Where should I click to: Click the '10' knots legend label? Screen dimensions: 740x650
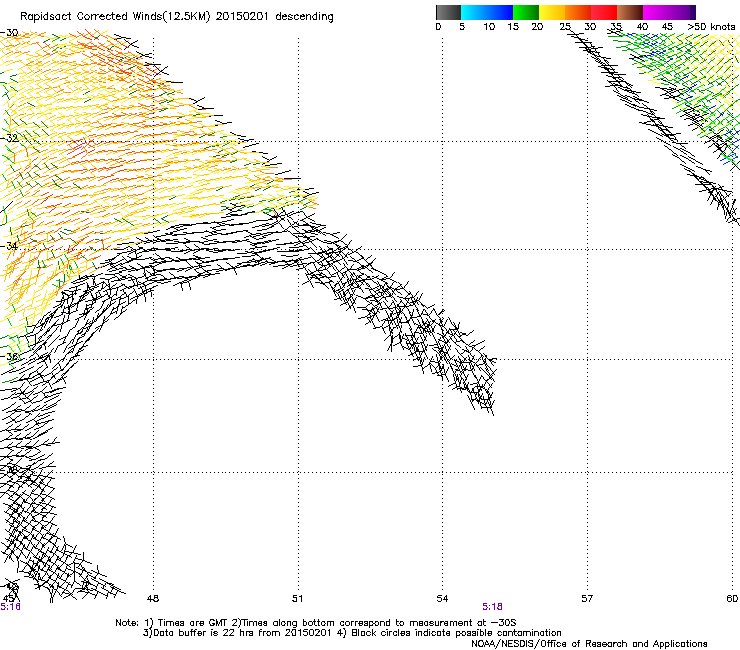(x=489, y=26)
